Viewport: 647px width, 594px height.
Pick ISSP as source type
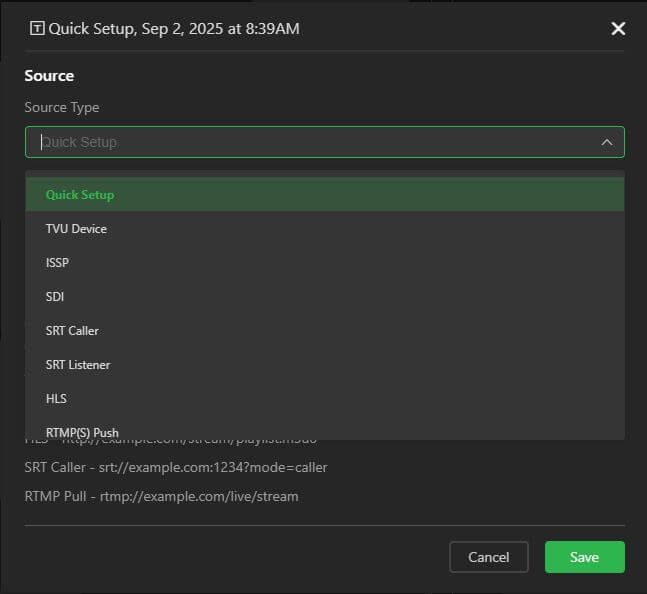pyautogui.click(x=57, y=263)
